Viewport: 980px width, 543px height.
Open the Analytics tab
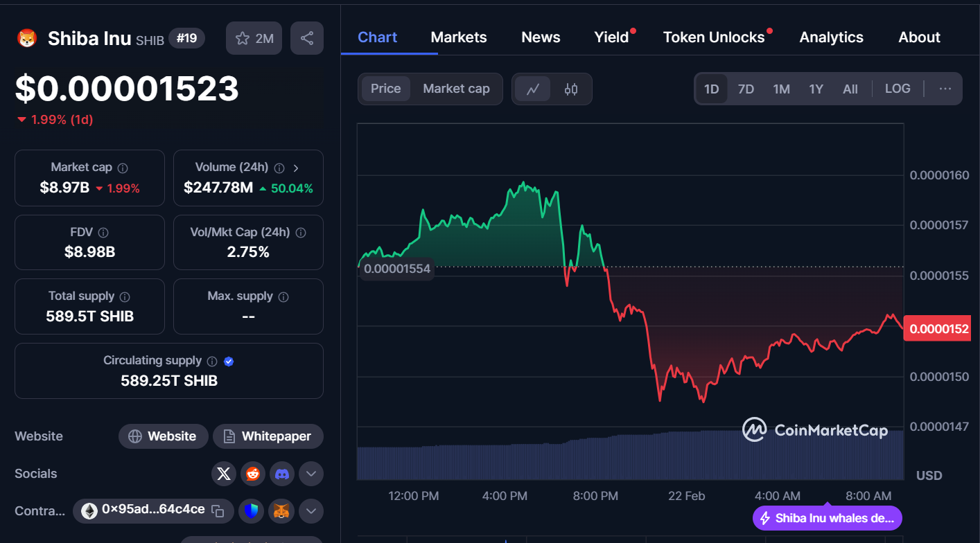pyautogui.click(x=832, y=37)
